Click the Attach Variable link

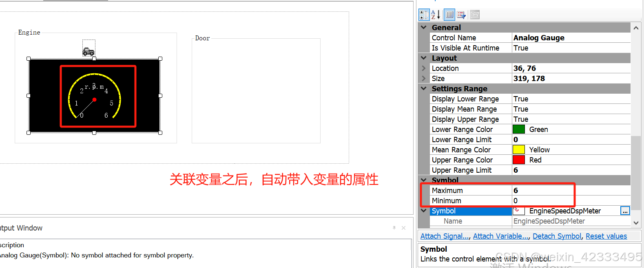point(501,236)
